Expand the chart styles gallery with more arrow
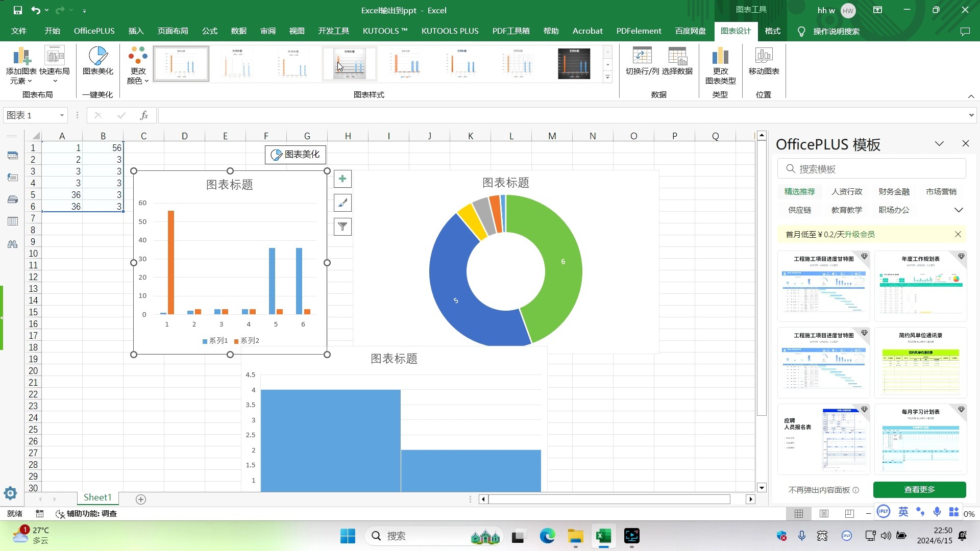Screen dimensions: 980x551 pyautogui.click(x=607, y=77)
